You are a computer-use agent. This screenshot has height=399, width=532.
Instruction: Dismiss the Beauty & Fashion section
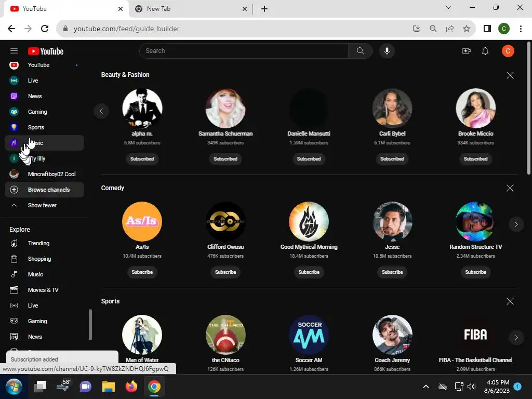coord(510,75)
